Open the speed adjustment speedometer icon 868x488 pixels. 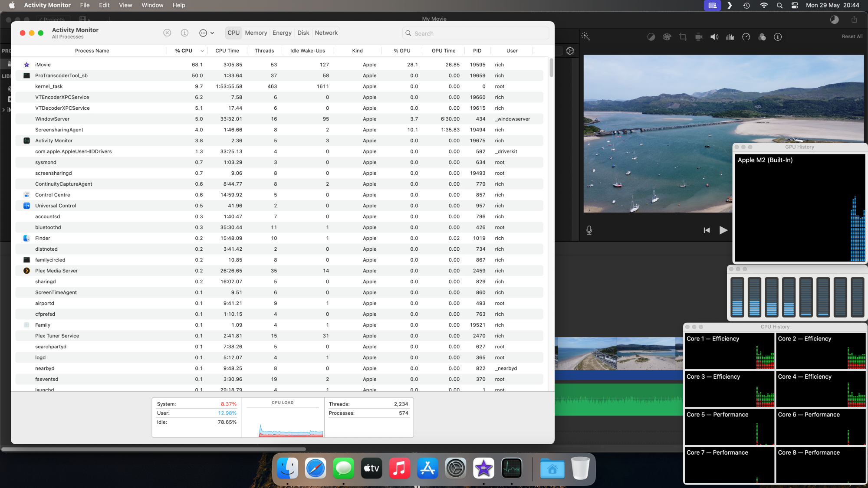click(746, 37)
